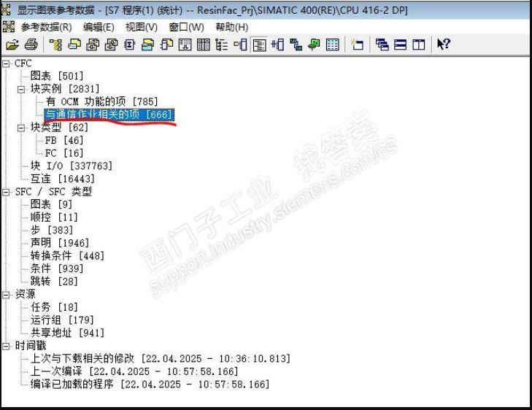Click the pressed statistics view toolbar icon
Screen dimensions: 532x410
pyautogui.click(x=259, y=45)
